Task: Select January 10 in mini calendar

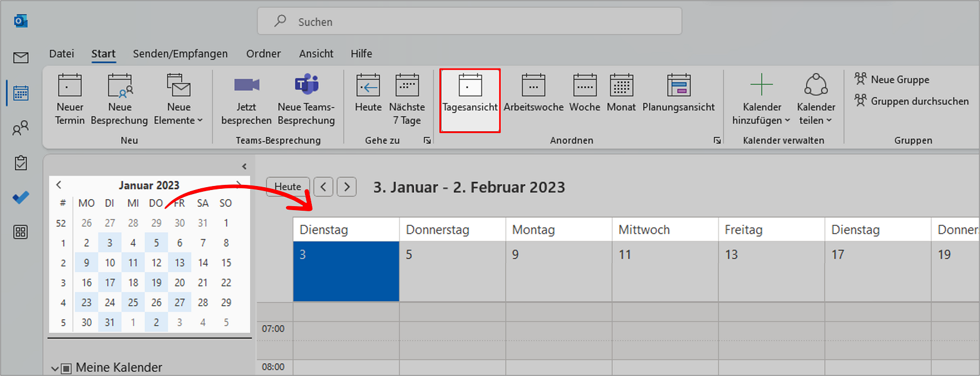Action: 110,263
